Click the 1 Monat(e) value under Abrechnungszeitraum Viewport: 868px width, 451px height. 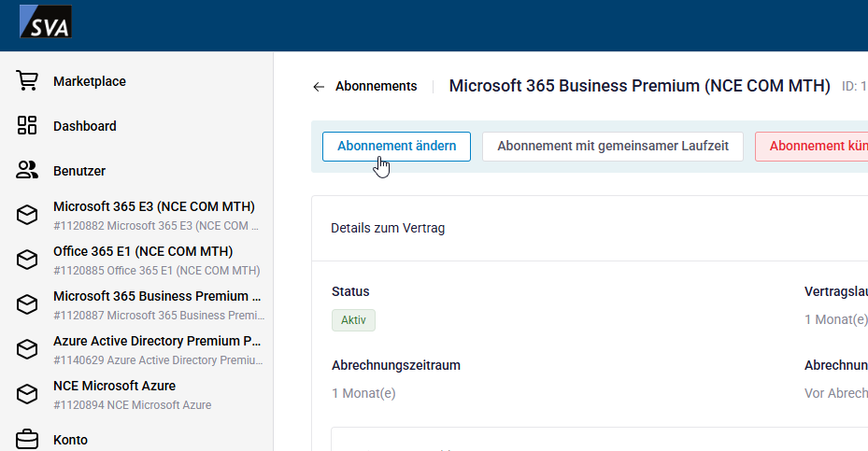point(363,393)
